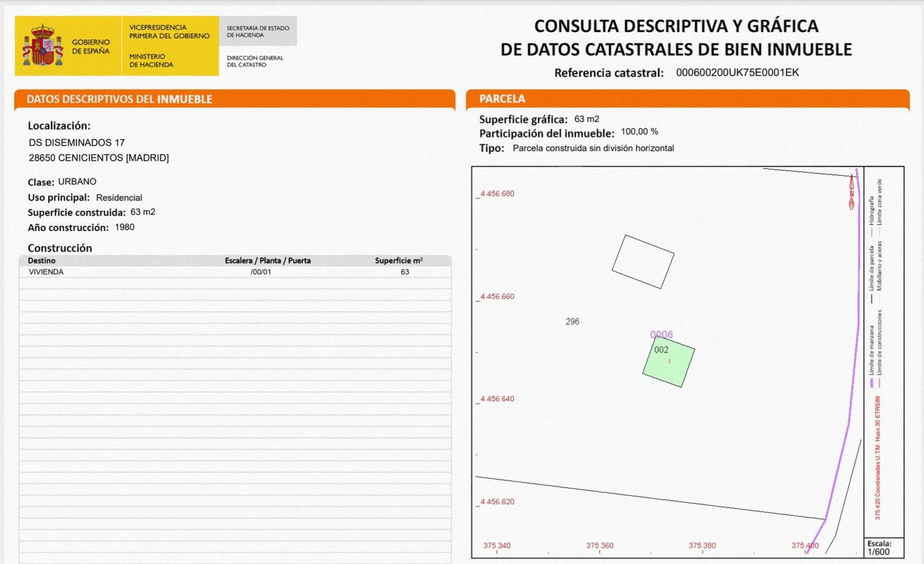Click the coordinate label 4.456.640

click(497, 399)
